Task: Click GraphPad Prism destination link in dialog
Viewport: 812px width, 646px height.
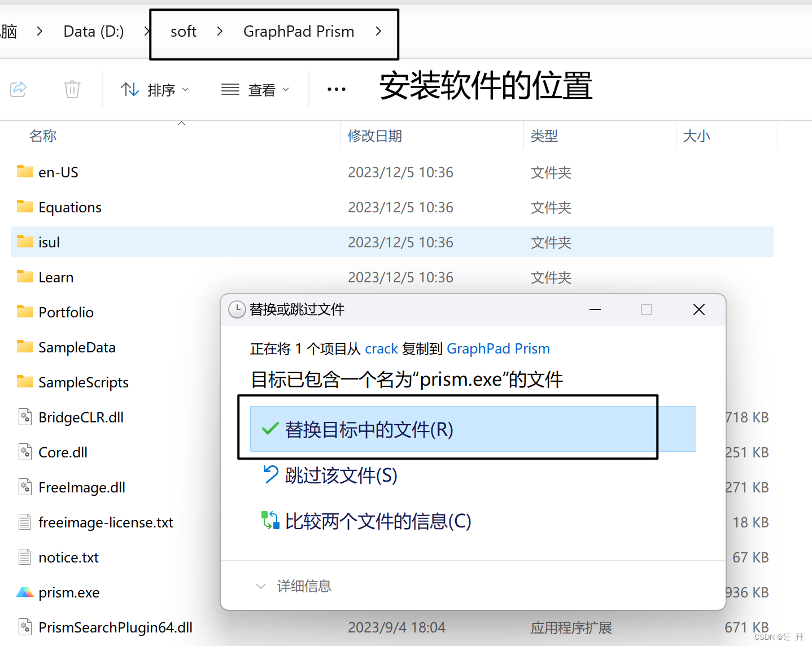Action: (x=498, y=349)
